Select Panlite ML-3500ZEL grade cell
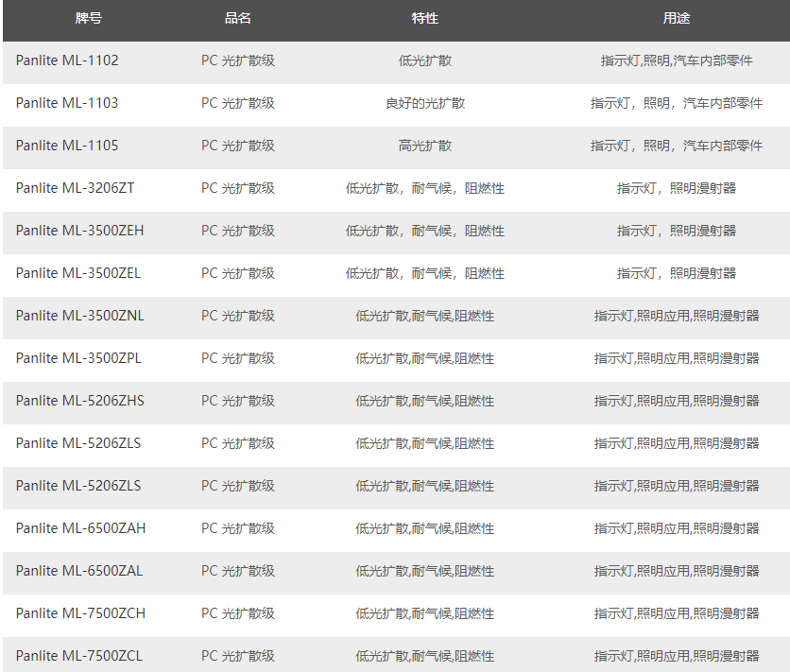 coord(78,273)
